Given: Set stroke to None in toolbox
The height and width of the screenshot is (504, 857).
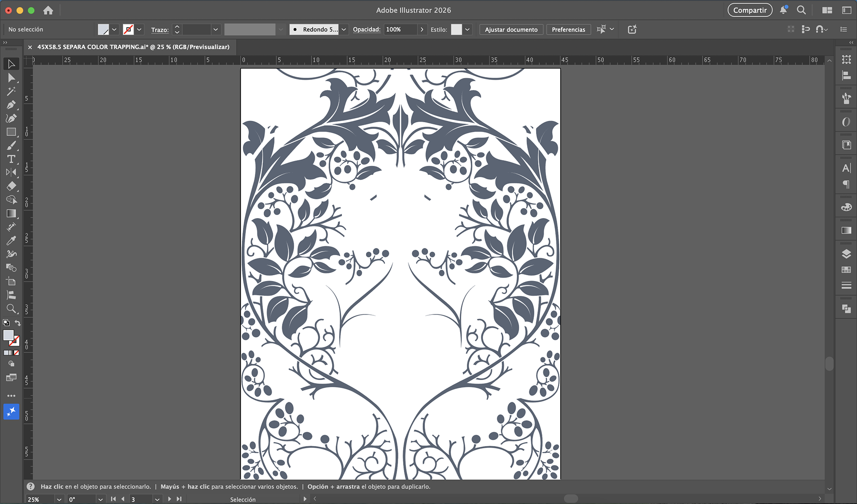Looking at the screenshot, I should 17,353.
